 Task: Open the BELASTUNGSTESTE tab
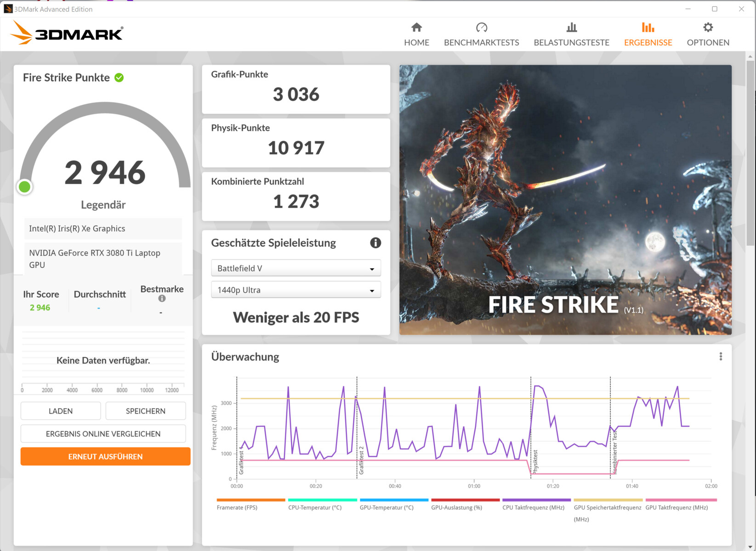tap(571, 34)
